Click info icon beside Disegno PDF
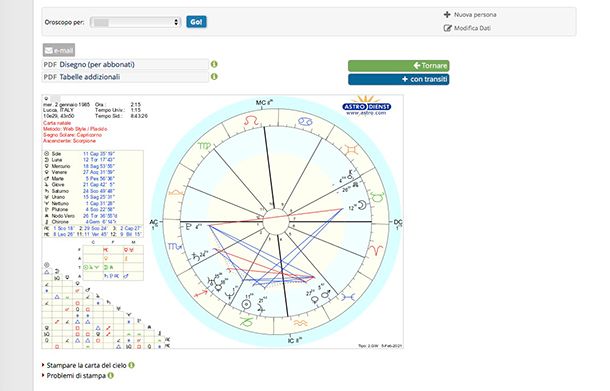610x391 pixels. tap(214, 64)
